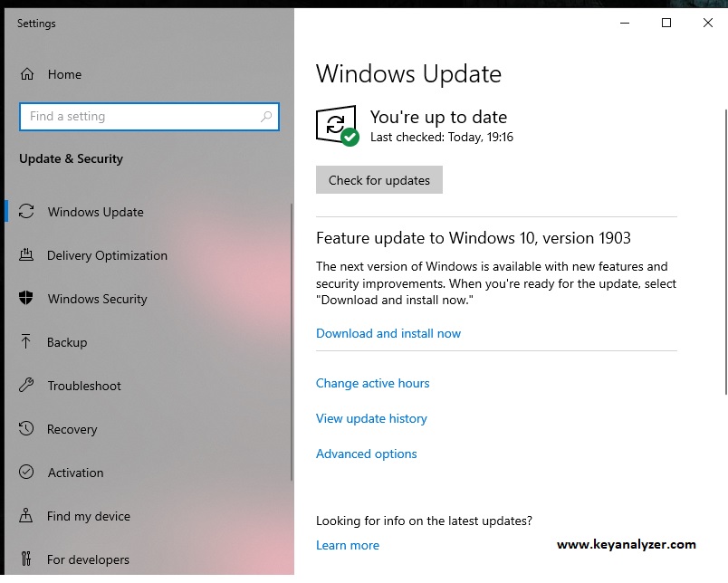Maximize the Settings window

[666, 23]
